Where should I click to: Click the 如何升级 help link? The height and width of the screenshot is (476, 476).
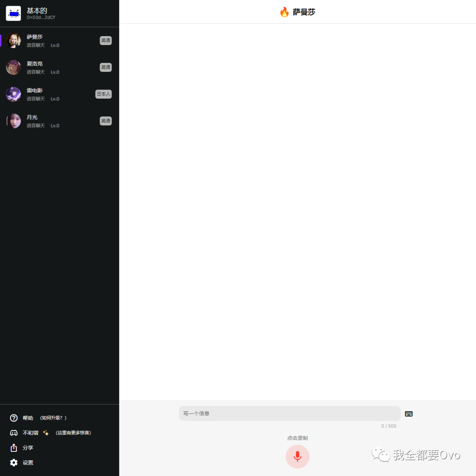(54, 417)
